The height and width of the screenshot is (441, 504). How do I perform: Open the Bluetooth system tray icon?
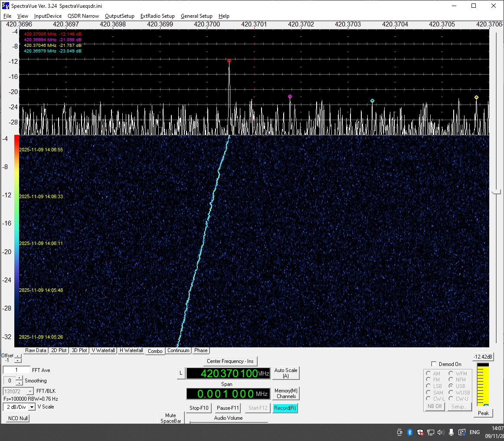pos(410,432)
